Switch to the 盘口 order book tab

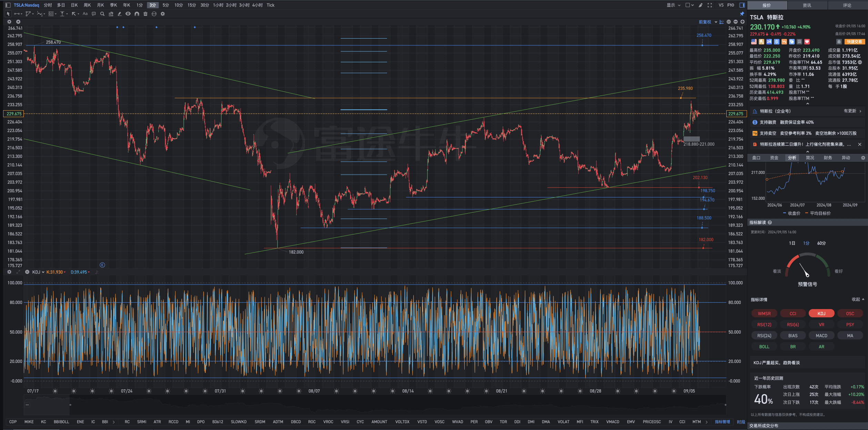[756, 158]
